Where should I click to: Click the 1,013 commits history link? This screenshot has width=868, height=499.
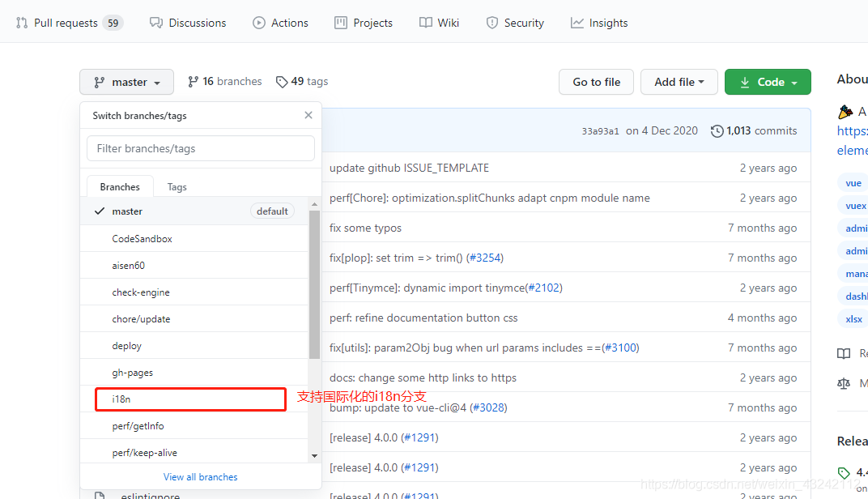pyautogui.click(x=754, y=130)
